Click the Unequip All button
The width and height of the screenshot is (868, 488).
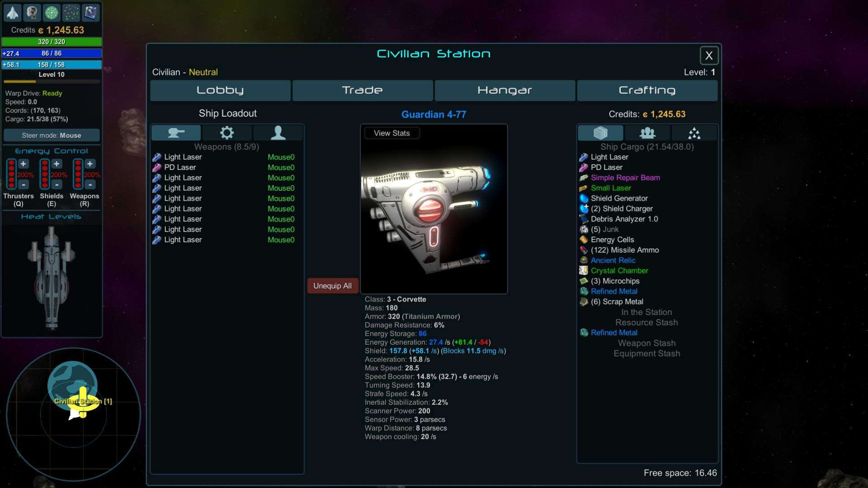[332, 286]
